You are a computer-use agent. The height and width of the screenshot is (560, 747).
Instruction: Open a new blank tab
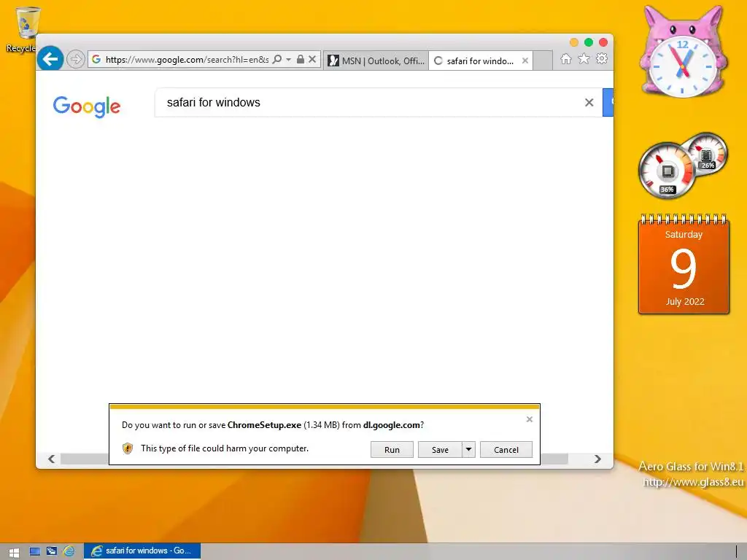point(543,61)
